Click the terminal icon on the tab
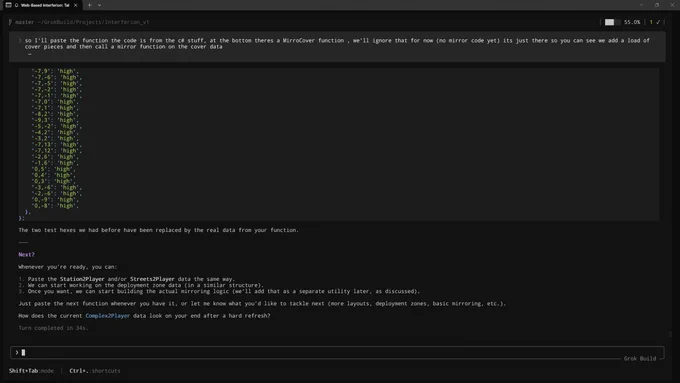Screen dimensions: 680x383 [9, 5]
